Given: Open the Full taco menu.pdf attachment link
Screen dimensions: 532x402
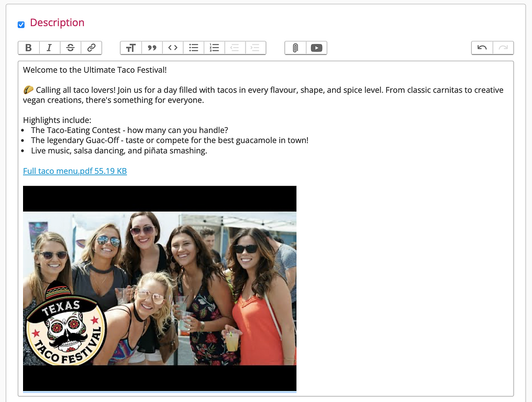Looking at the screenshot, I should (x=75, y=171).
